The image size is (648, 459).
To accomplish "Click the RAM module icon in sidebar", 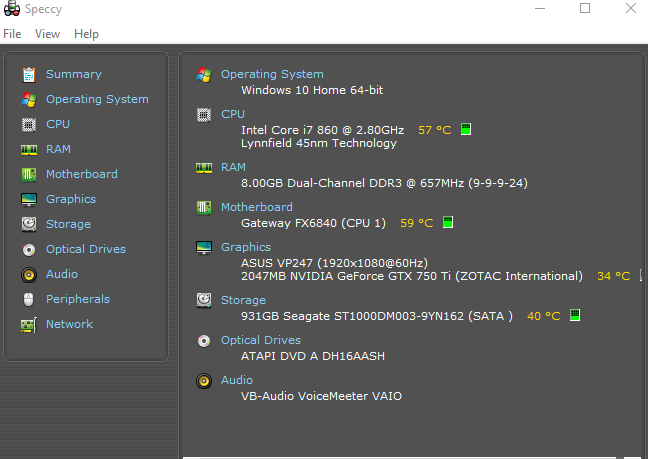I will coord(29,149).
